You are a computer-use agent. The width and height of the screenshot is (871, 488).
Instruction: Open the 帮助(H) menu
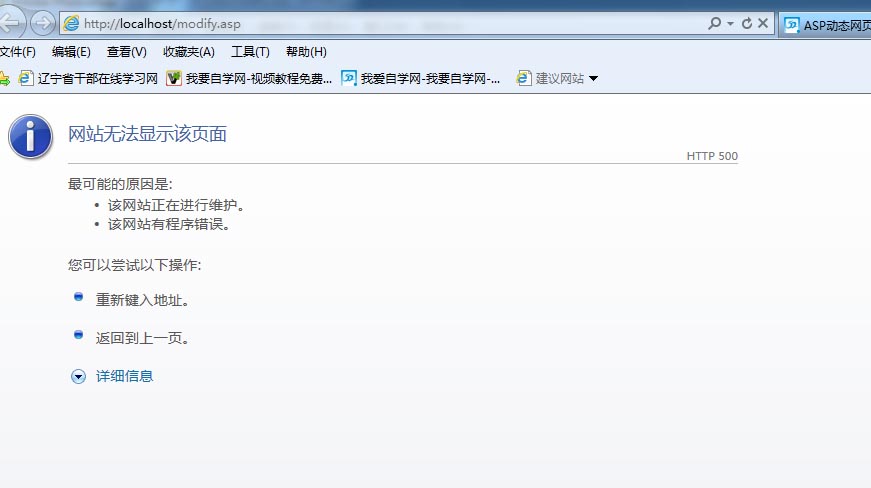point(306,52)
